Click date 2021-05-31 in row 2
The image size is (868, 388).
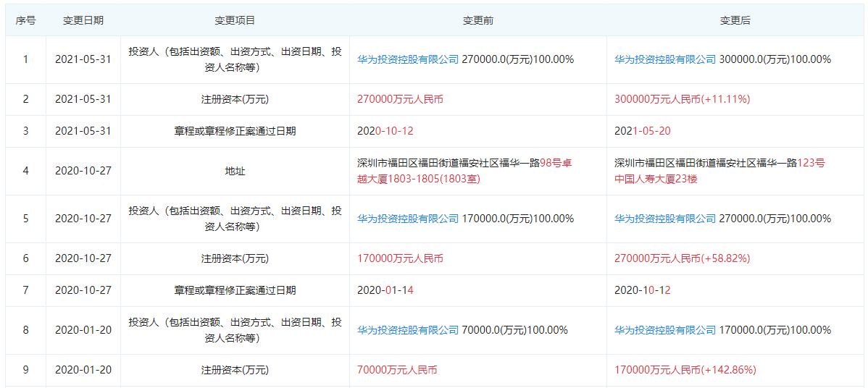83,99
